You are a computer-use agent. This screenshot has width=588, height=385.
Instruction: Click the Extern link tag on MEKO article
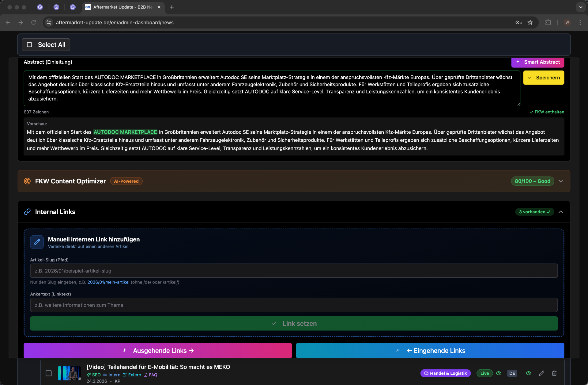tap(132, 375)
